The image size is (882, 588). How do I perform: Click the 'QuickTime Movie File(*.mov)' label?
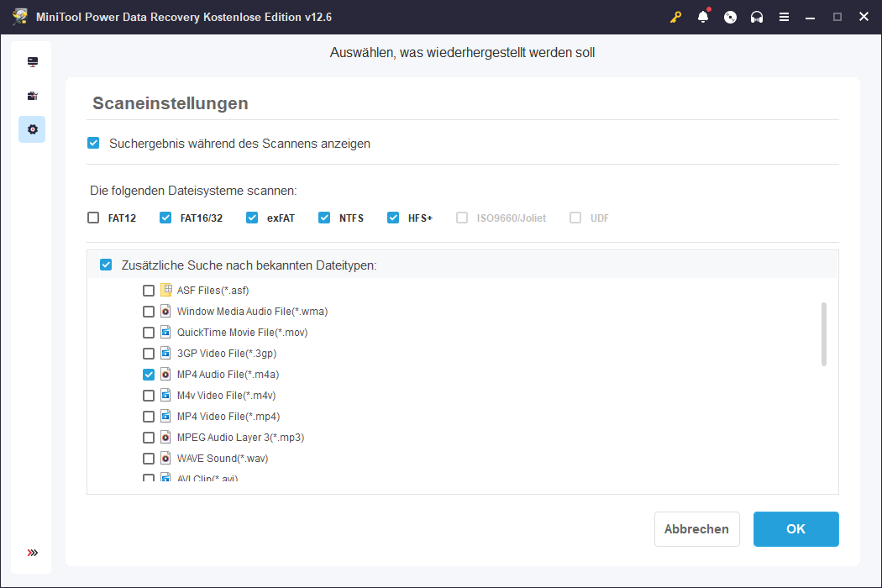243,333
